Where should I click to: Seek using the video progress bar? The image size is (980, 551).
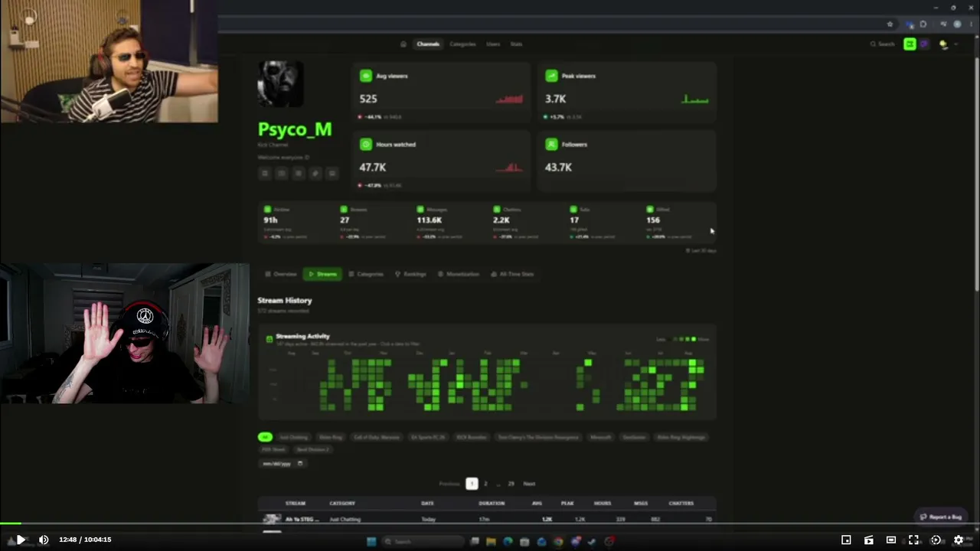[490, 524]
